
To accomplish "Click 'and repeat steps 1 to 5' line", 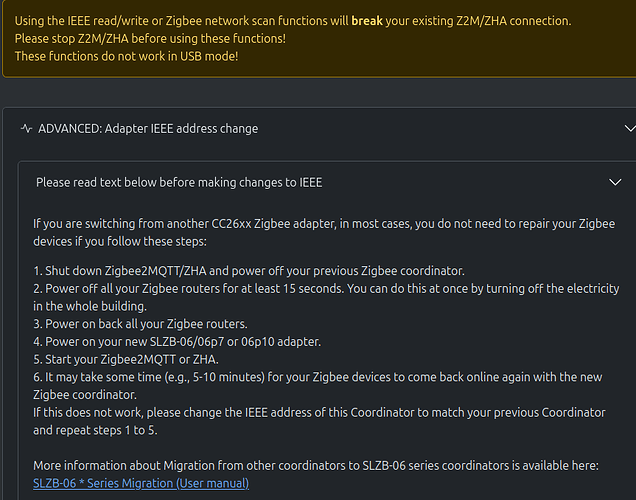I will [95, 430].
